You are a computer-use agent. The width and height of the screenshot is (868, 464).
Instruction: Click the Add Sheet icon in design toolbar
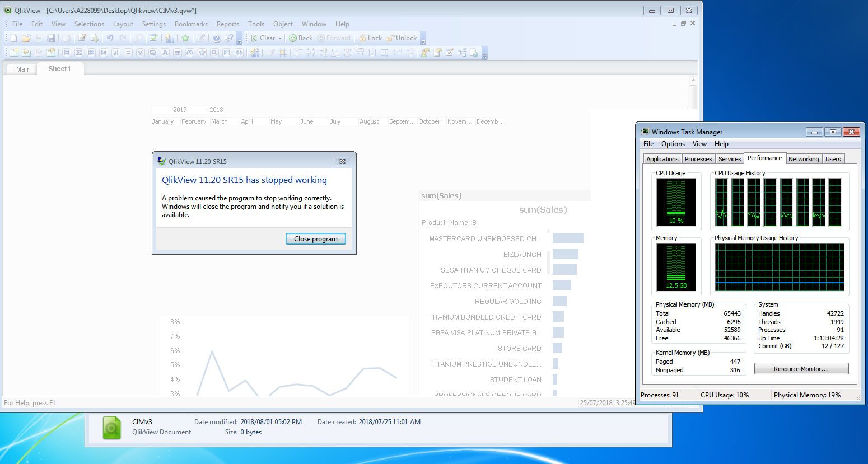pyautogui.click(x=14, y=53)
